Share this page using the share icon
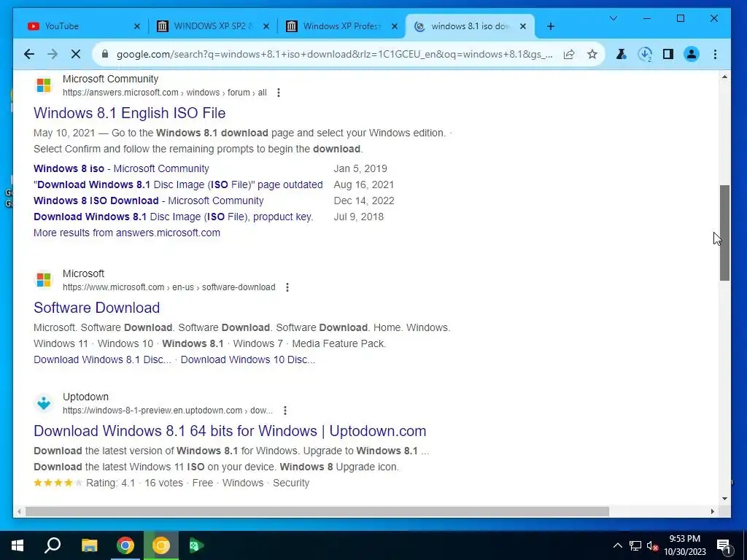 (x=569, y=54)
